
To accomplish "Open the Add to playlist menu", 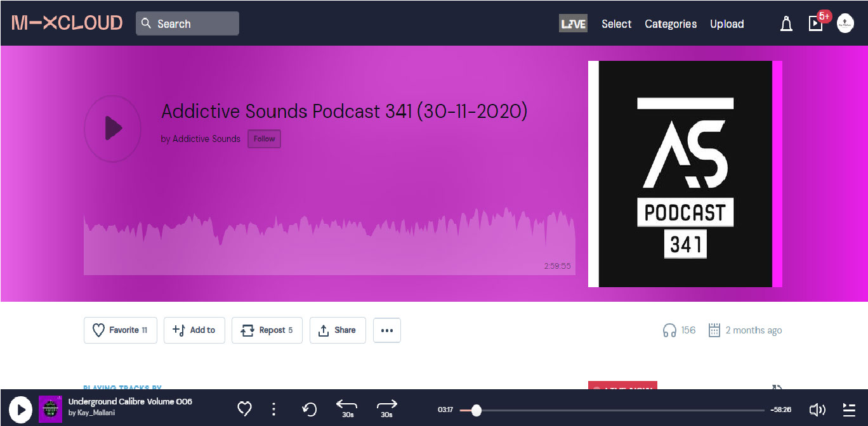I will (x=194, y=330).
